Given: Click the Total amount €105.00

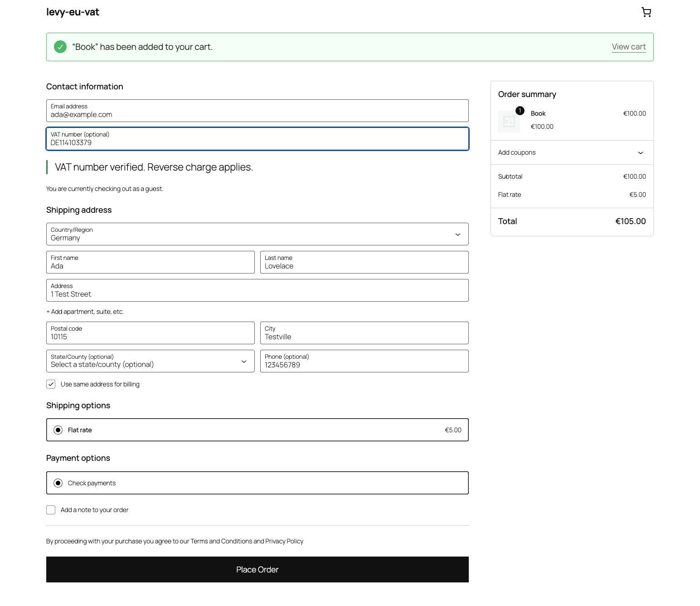Looking at the screenshot, I should [x=631, y=221].
